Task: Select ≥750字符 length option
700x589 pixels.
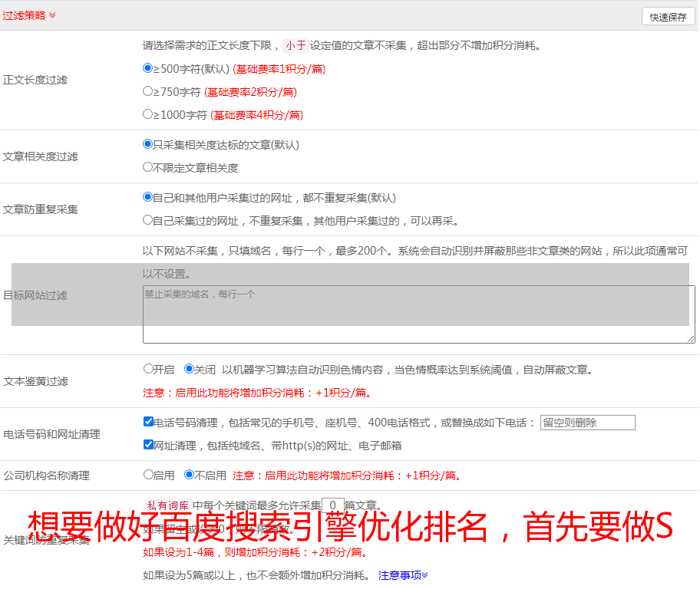Action: tap(148, 91)
